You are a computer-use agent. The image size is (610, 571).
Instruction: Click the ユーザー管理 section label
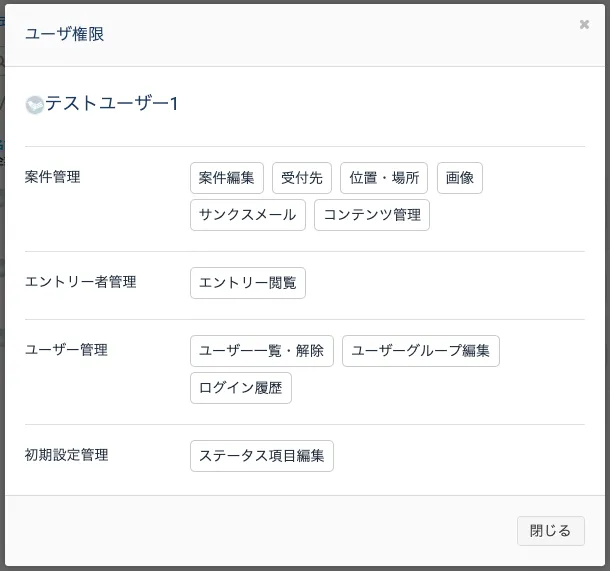click(66, 350)
